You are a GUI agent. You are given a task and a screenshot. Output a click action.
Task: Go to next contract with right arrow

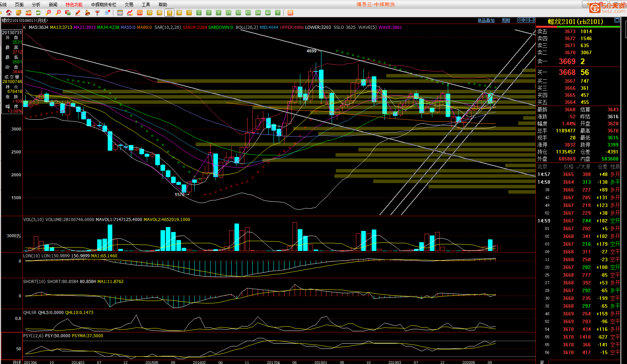526,20
